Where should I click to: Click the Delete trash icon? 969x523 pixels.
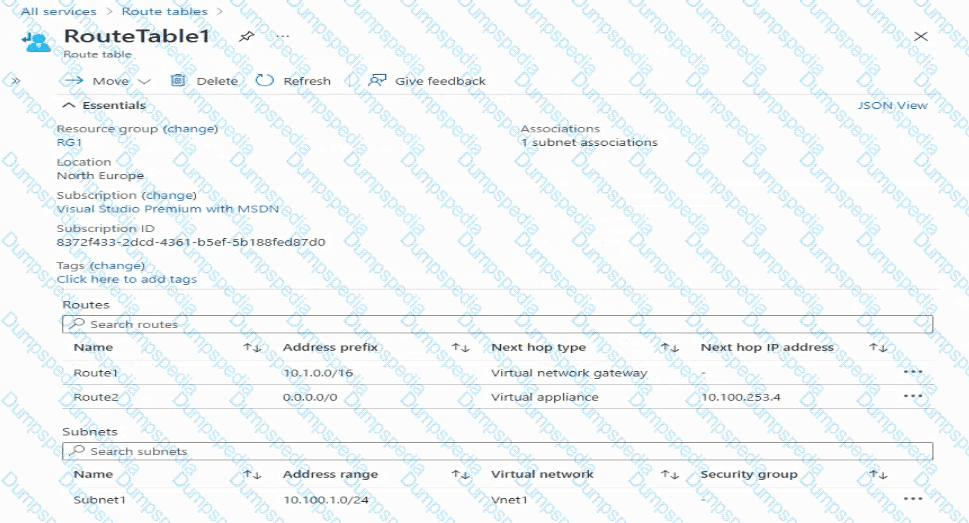[x=178, y=81]
